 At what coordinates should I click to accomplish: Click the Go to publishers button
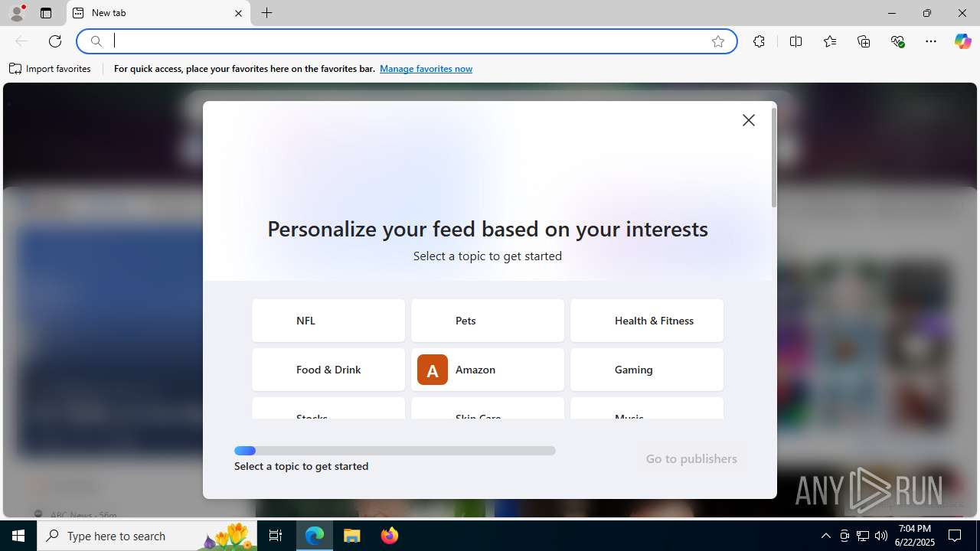click(x=691, y=458)
